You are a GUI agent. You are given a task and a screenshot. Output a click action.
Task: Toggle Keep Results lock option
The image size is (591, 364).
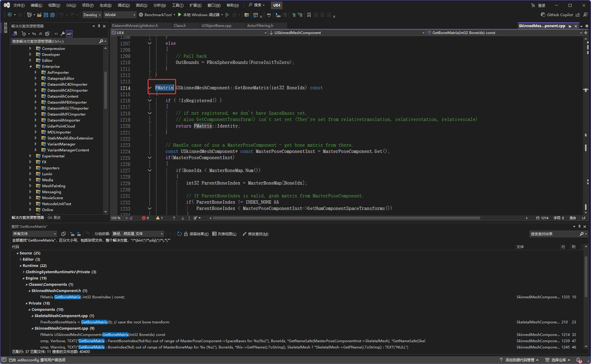[196, 234]
